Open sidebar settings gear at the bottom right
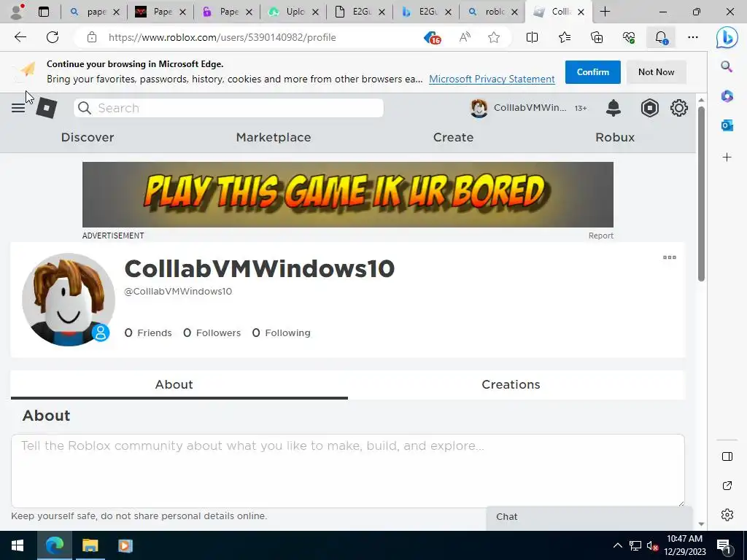 727,515
